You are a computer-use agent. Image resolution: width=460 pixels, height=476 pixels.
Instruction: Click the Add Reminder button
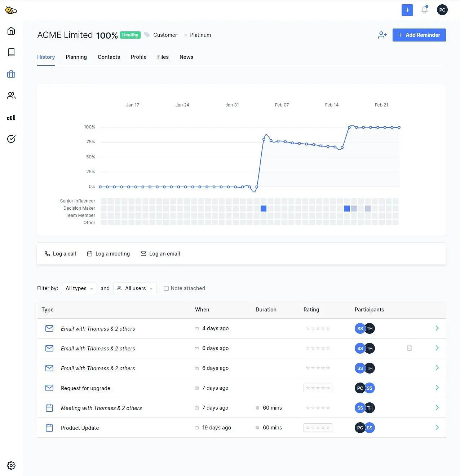(419, 35)
